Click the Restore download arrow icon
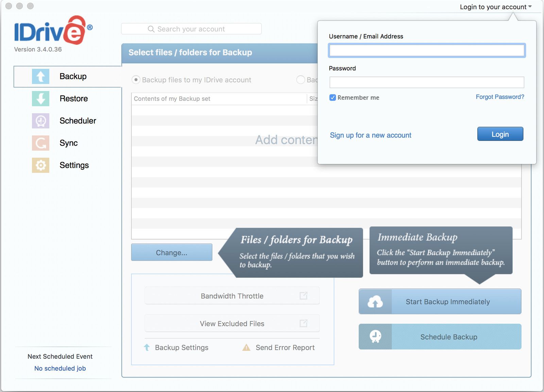544x392 pixels. tap(40, 99)
